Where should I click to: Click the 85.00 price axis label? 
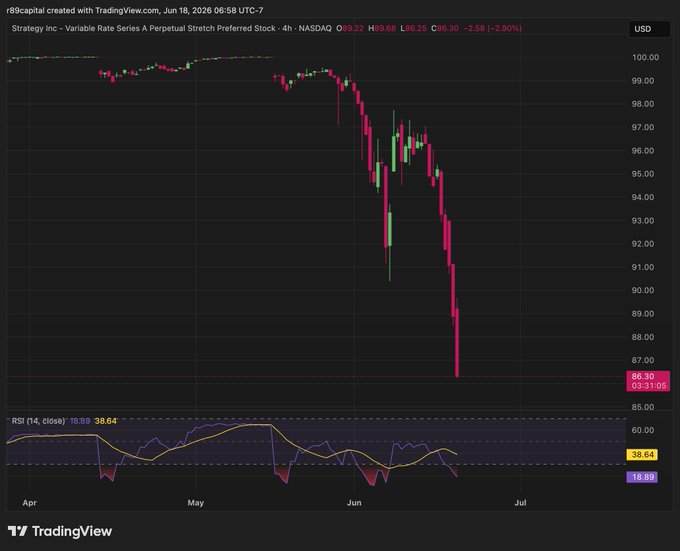643,407
